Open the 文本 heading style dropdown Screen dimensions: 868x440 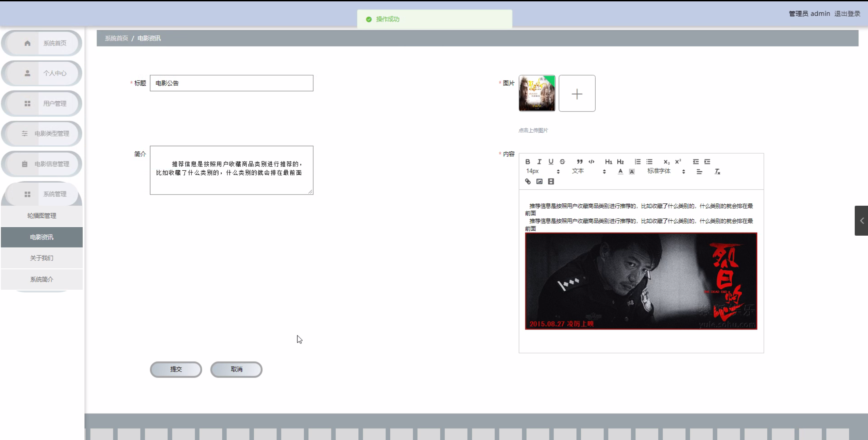click(589, 171)
